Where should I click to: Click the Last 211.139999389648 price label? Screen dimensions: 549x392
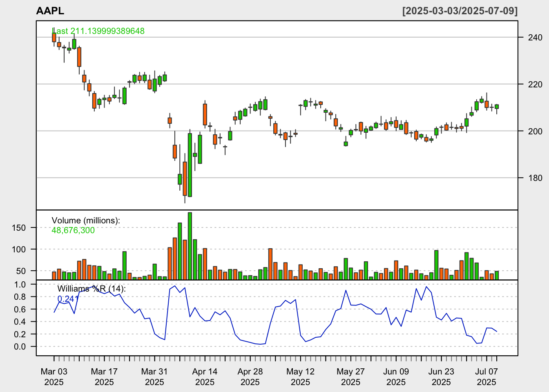pos(98,31)
